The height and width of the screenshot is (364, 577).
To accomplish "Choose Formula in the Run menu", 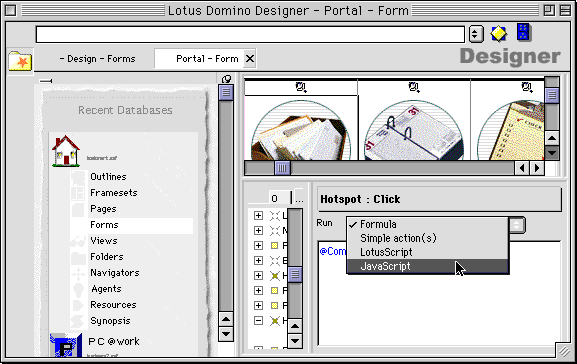I will tap(428, 224).
